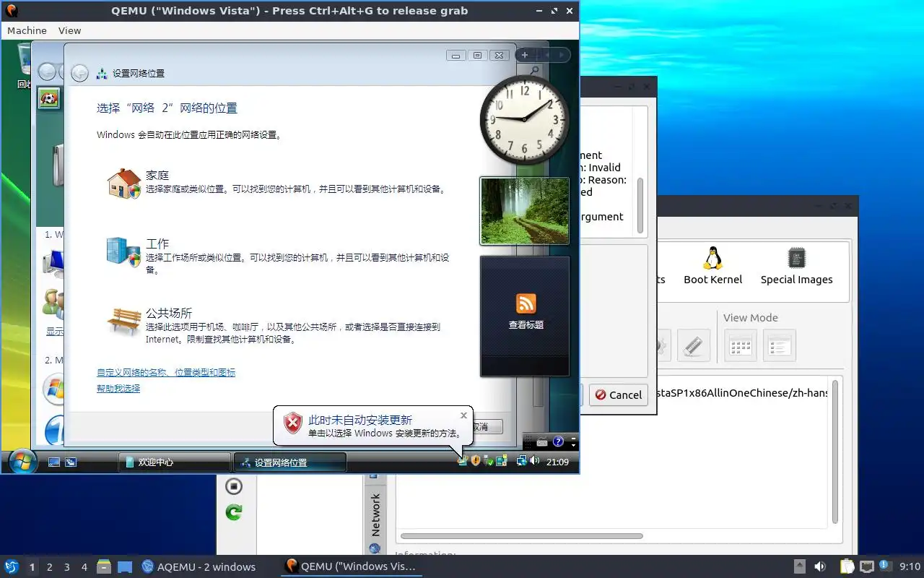Pick the 公共场所 park bench icon
This screenshot has height=578, width=924.
(123, 321)
